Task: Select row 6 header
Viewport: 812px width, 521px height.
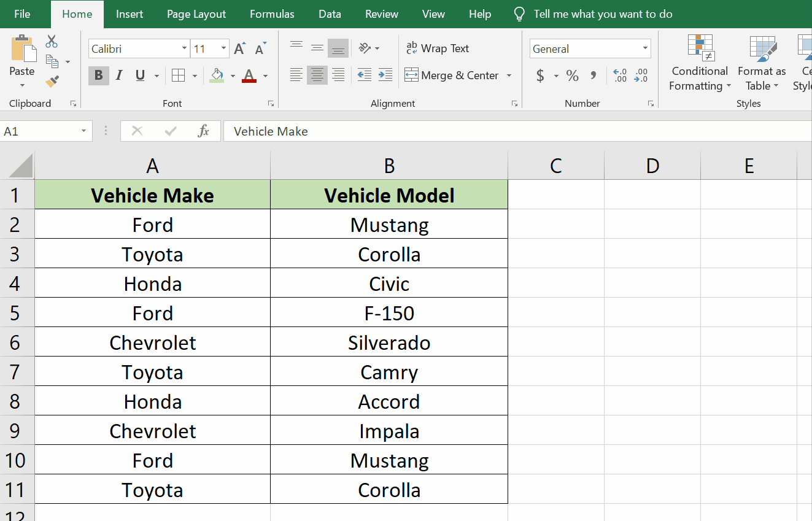Action: (x=17, y=342)
